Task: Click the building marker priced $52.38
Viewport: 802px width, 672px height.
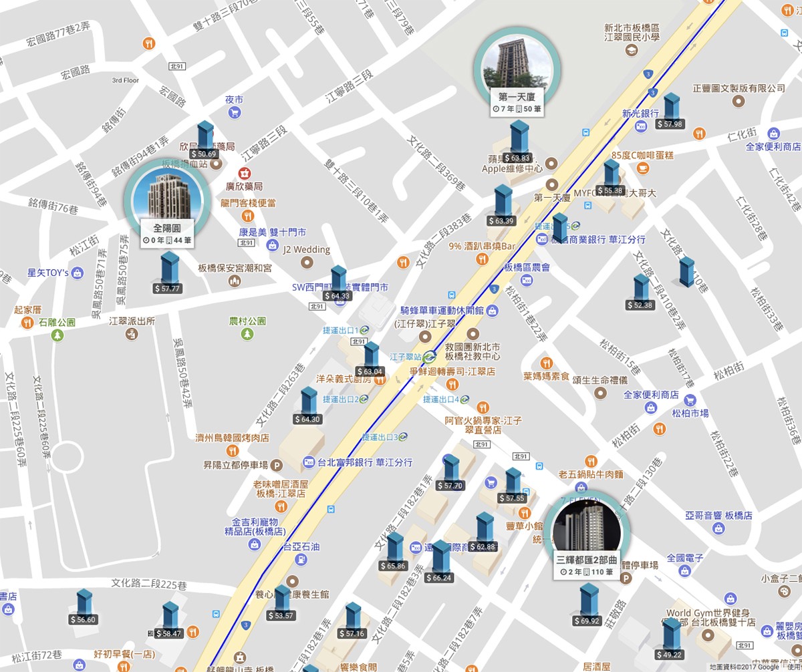Action: pos(640,293)
